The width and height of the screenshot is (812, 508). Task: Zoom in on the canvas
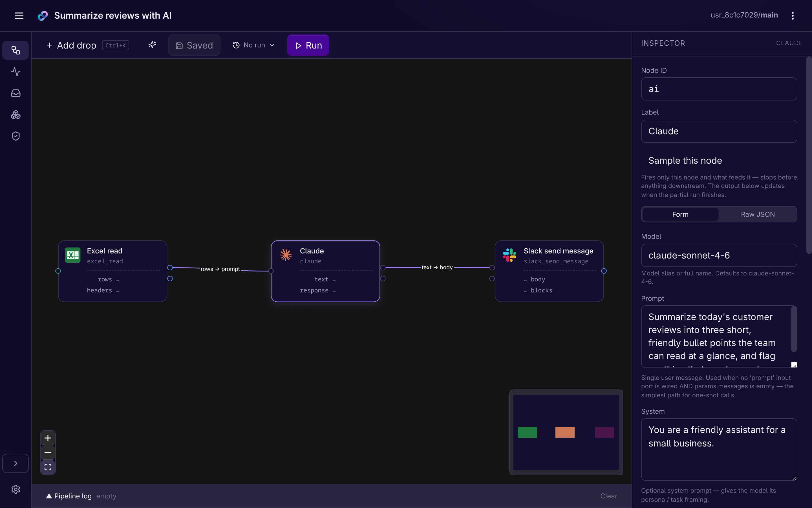click(x=48, y=438)
